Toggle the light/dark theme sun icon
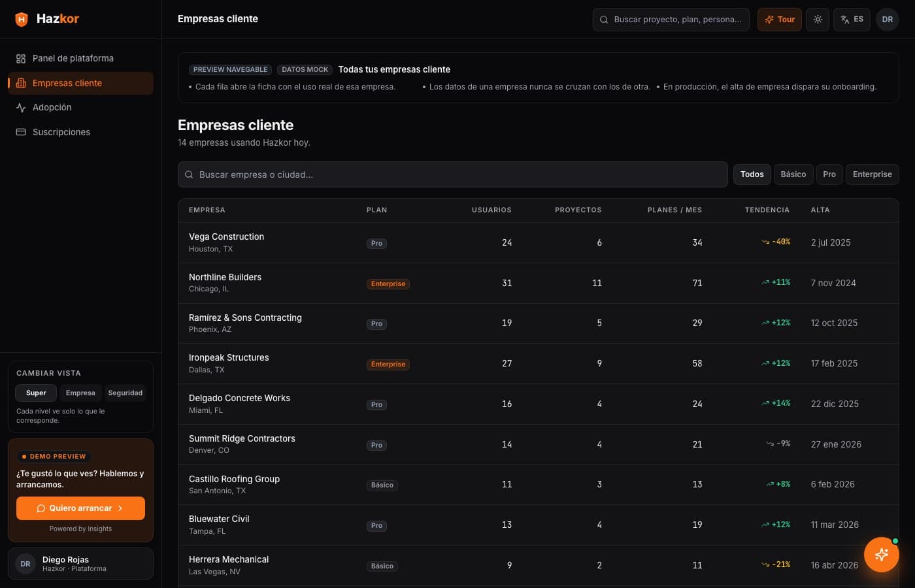 pyautogui.click(x=818, y=20)
